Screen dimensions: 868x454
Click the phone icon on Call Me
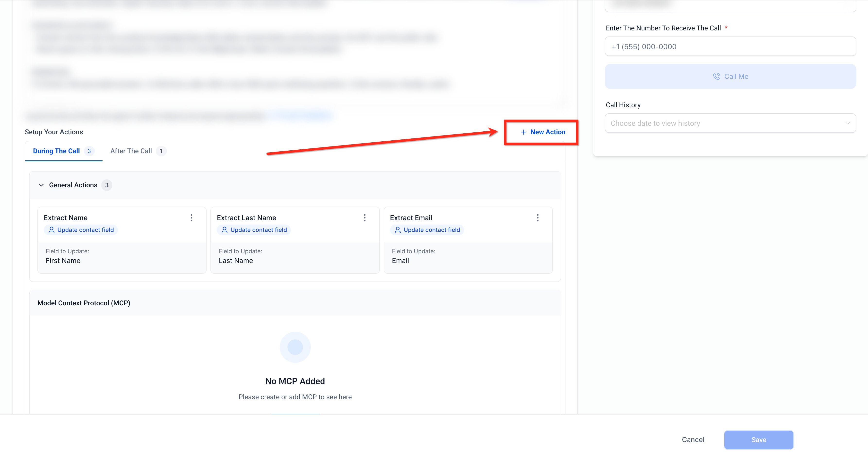pos(716,77)
